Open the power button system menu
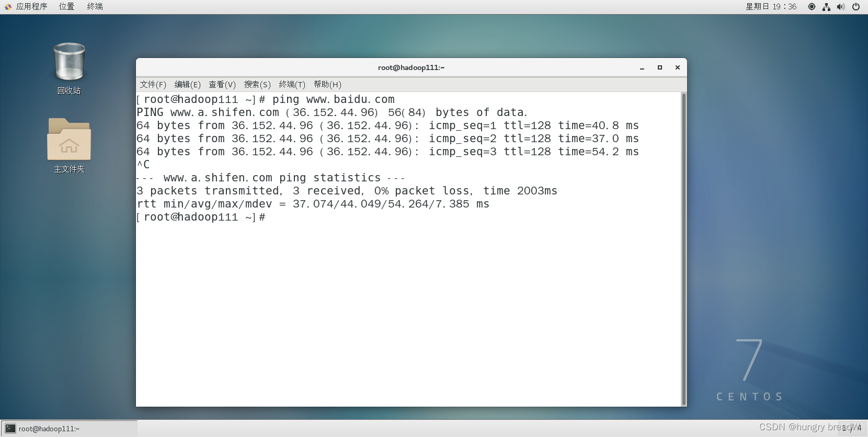Screen dimensions: 868x437 click(856, 7)
